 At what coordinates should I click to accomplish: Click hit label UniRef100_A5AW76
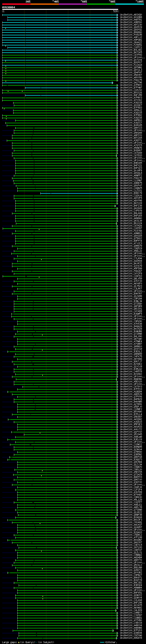point(131,148)
